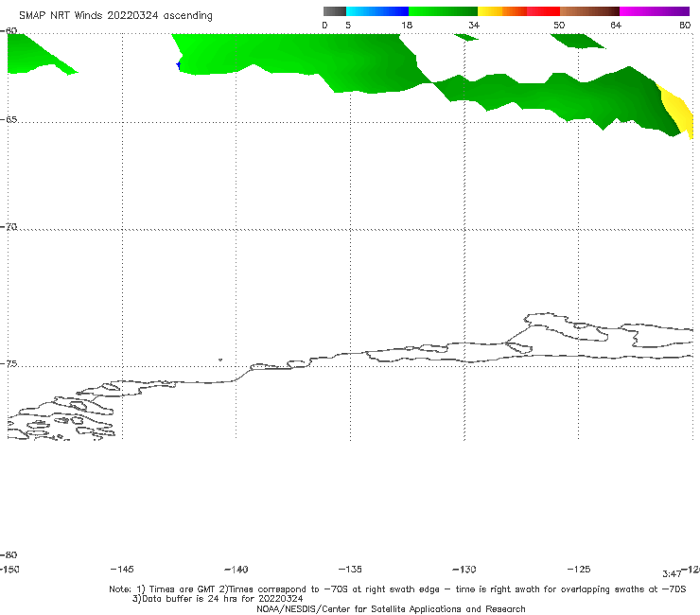This screenshot has width=700, height=615.
Task: Select the brown segment of the colorbar
Action: pyautogui.click(x=589, y=11)
